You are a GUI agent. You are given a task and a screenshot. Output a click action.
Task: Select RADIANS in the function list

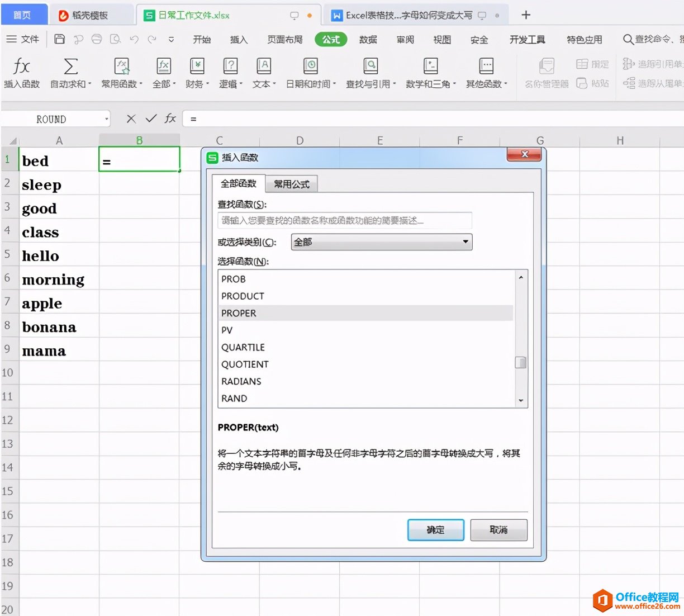coord(366,381)
